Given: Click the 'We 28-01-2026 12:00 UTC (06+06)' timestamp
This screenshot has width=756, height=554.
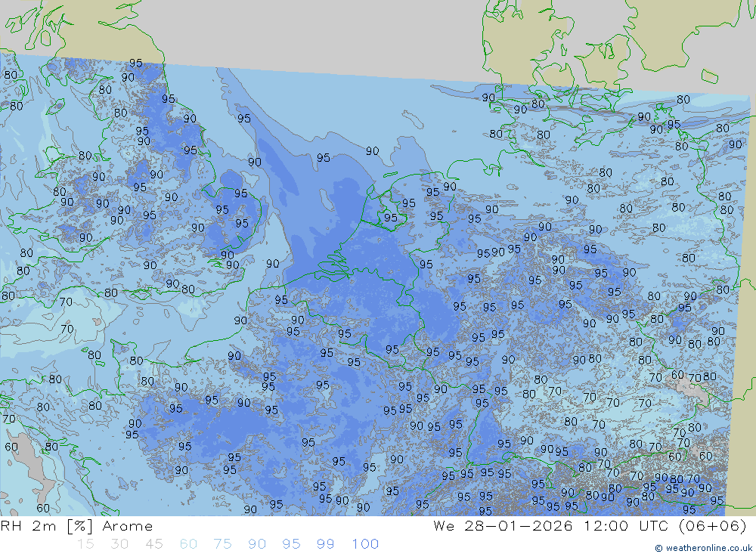Looking at the screenshot, I should pos(590,526).
